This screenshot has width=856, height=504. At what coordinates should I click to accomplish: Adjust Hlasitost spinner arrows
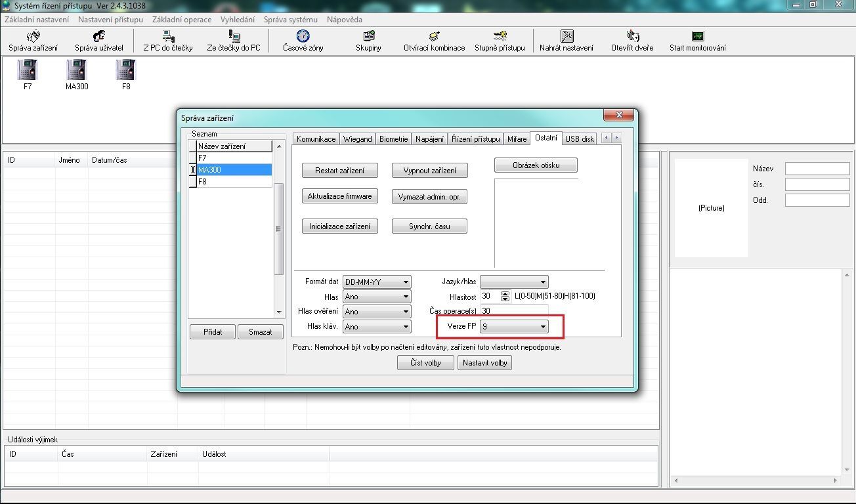(x=505, y=297)
